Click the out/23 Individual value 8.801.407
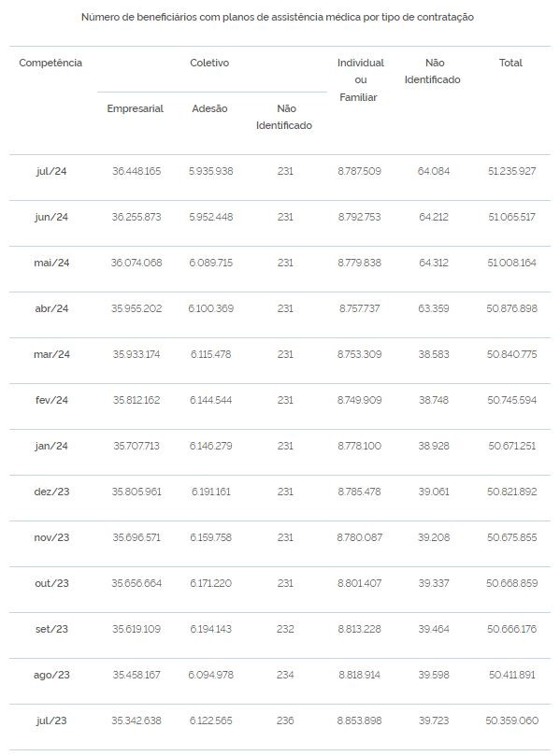The width and height of the screenshot is (560, 756). click(360, 583)
